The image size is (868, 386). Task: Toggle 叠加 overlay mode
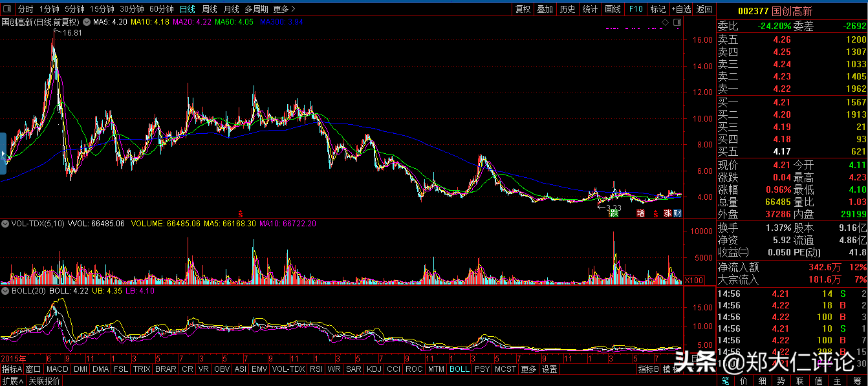pos(545,9)
